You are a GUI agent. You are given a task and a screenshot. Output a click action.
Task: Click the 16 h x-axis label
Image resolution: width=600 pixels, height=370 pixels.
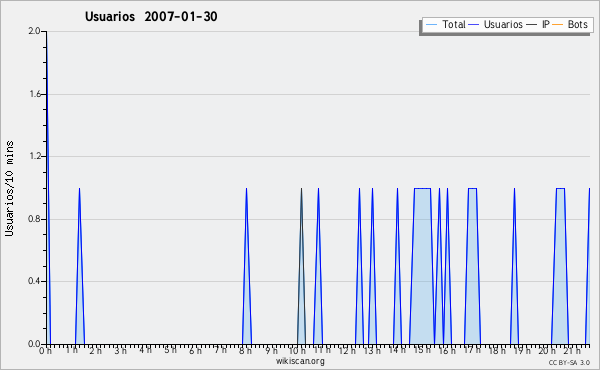[447, 350]
